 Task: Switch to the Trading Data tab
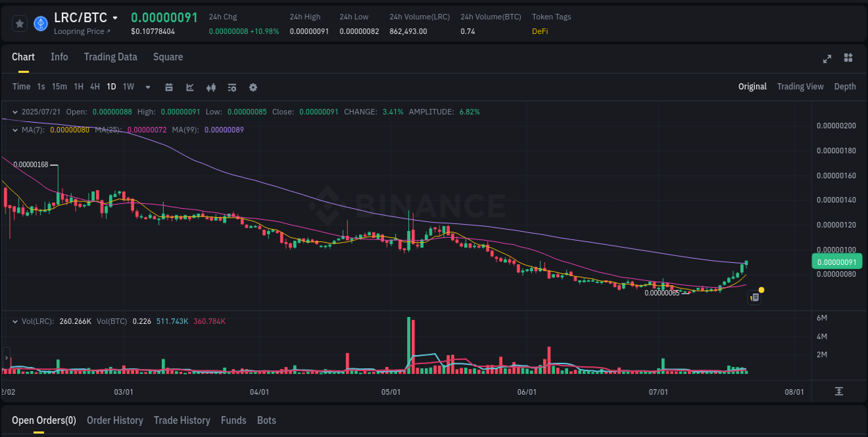110,57
